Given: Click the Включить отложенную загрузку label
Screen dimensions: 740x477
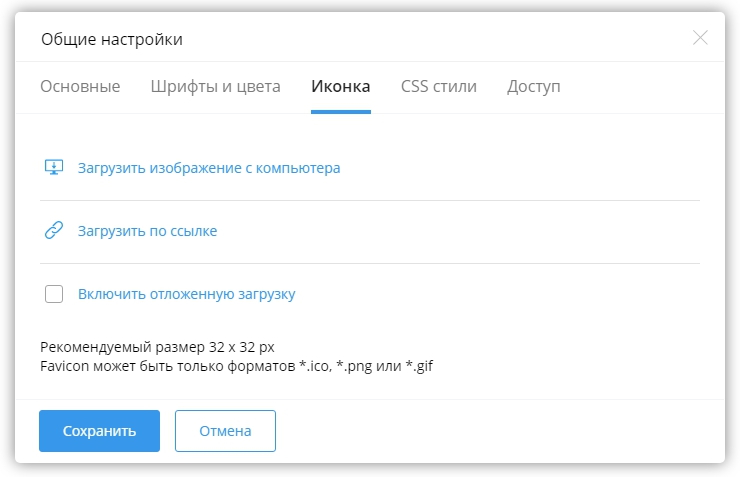Looking at the screenshot, I should point(187,294).
